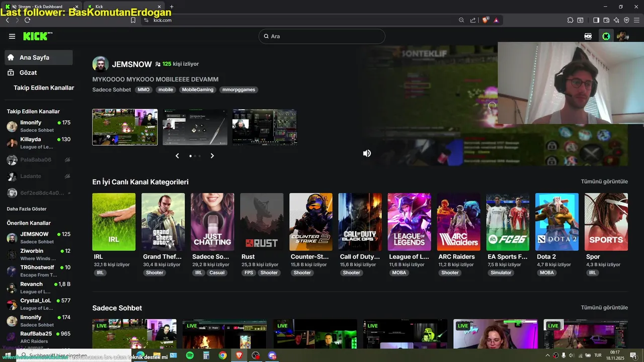Go to previous carousel slide
This screenshot has height=362, width=644.
(x=177, y=156)
